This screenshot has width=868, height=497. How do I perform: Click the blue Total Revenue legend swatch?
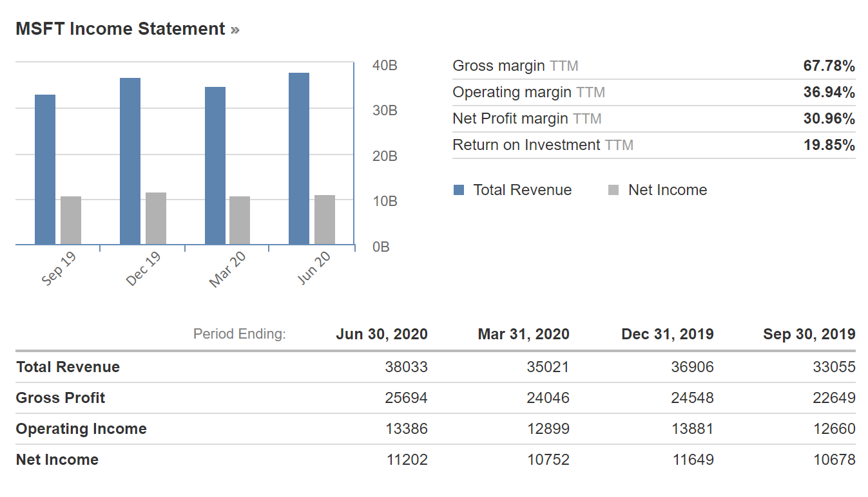(459, 190)
